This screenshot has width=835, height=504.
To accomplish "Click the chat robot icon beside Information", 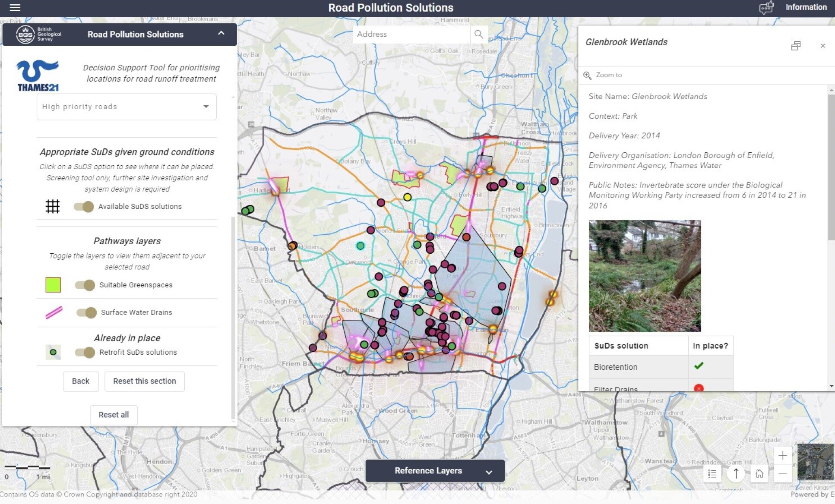I will pyautogui.click(x=766, y=8).
